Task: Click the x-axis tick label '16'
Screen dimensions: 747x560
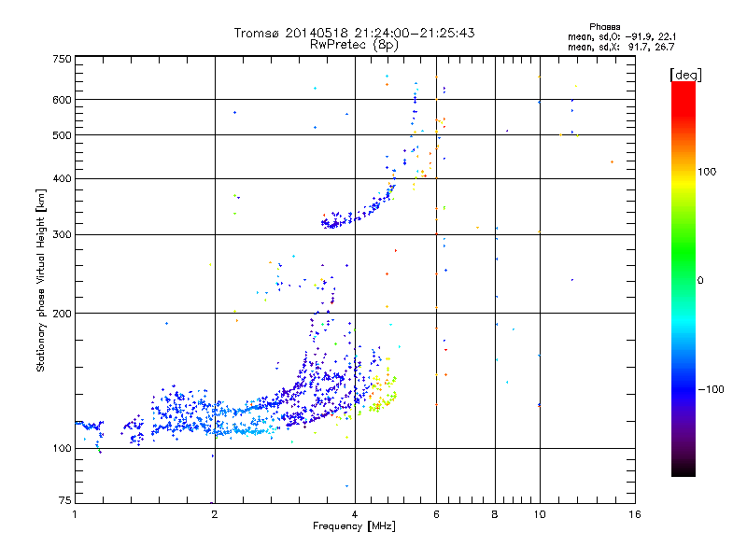Action: click(x=635, y=514)
